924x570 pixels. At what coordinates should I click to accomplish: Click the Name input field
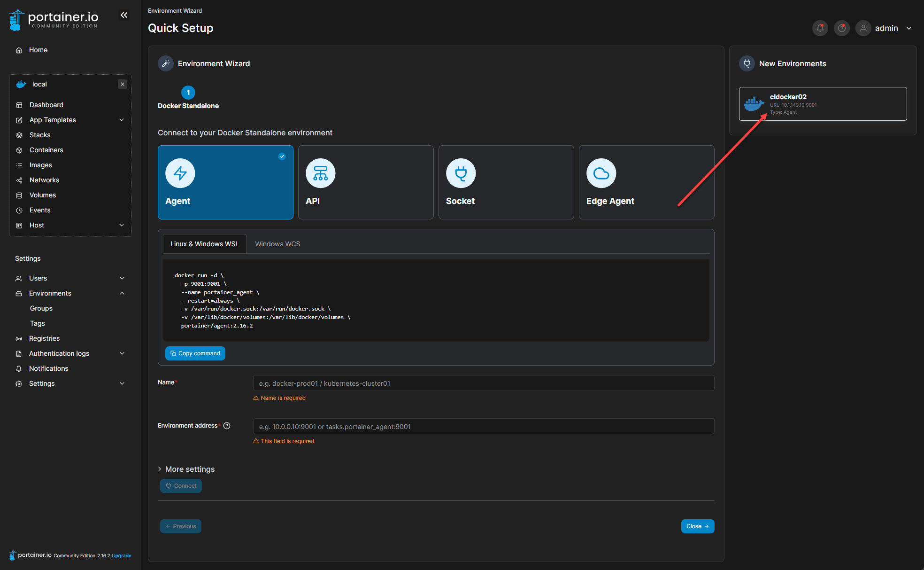point(483,383)
